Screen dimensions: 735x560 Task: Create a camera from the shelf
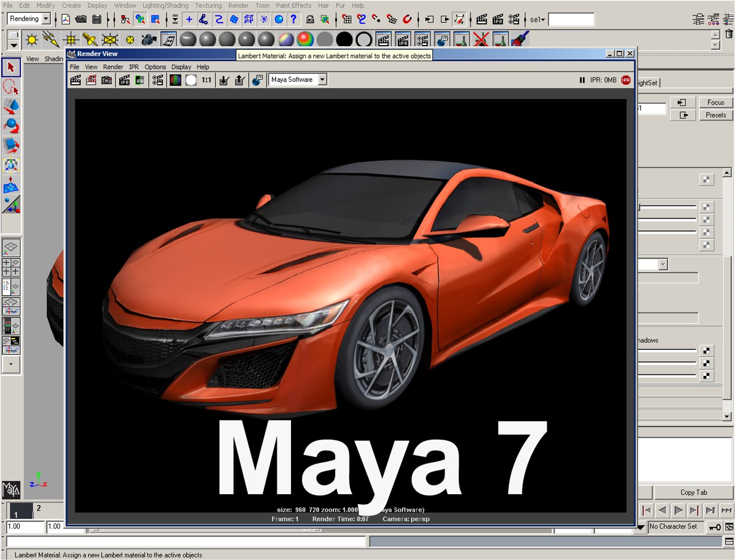pyautogui.click(x=149, y=39)
